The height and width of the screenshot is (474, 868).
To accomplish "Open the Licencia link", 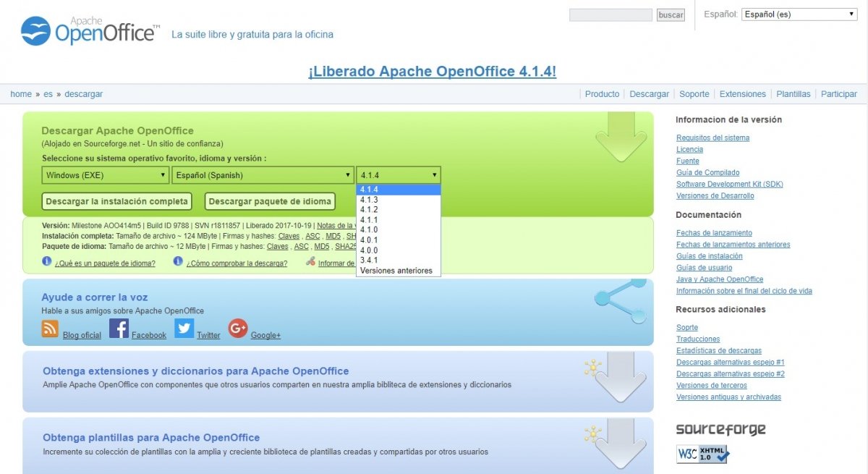I will pyautogui.click(x=689, y=149).
